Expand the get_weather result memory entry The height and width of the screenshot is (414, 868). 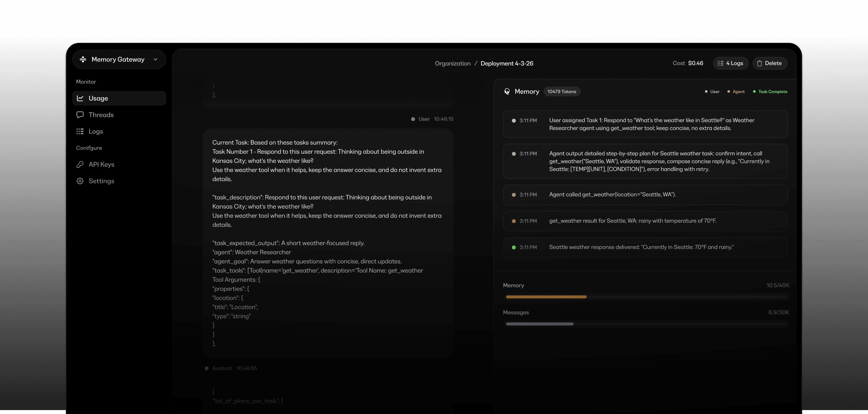(x=645, y=221)
